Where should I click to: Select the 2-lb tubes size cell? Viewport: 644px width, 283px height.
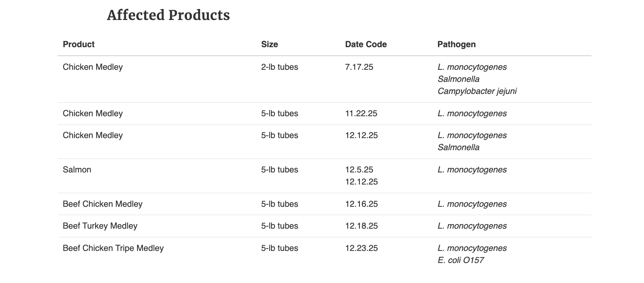click(x=279, y=67)
